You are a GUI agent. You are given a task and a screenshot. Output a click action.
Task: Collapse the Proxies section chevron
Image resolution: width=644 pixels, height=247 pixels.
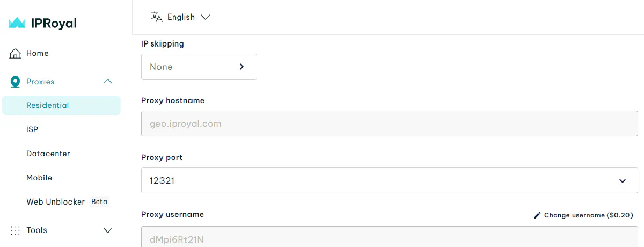tap(108, 82)
